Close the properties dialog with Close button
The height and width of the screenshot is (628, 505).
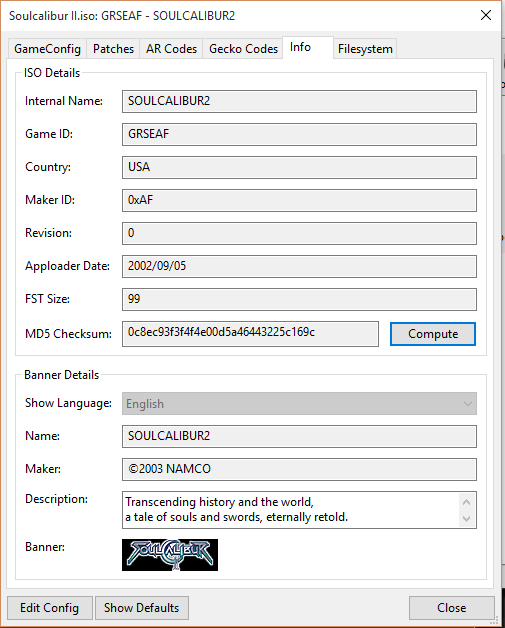pos(451,608)
